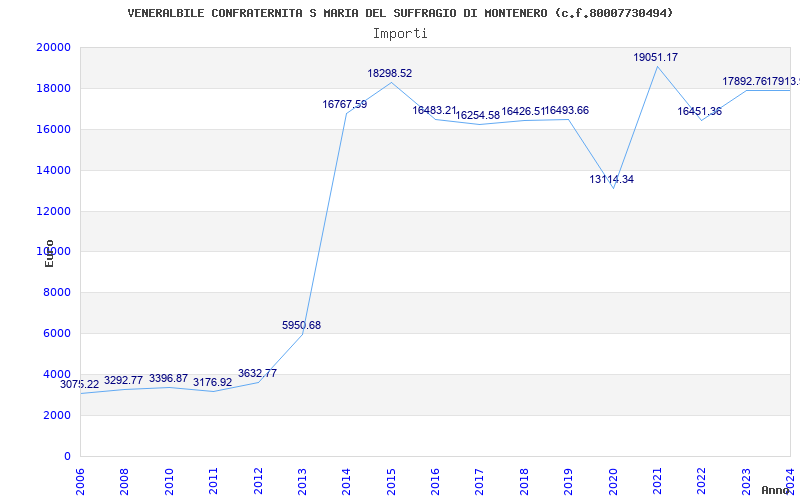Click the x-axis year 2015
The image size is (800, 500).
pos(391,482)
